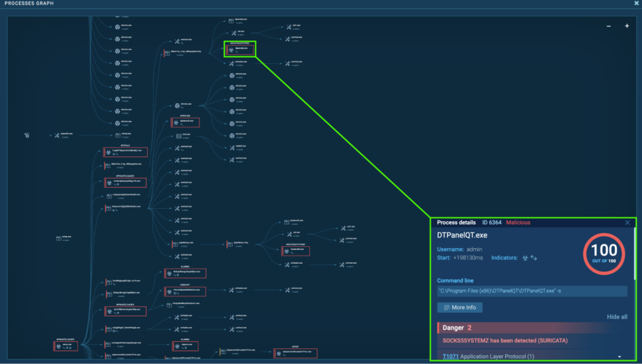642x364 pixels.
Task: Click the More Info button
Action: click(x=460, y=307)
